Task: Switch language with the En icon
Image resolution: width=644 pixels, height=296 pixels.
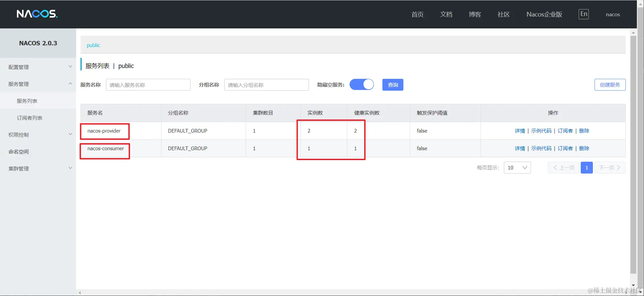Action: point(584,14)
